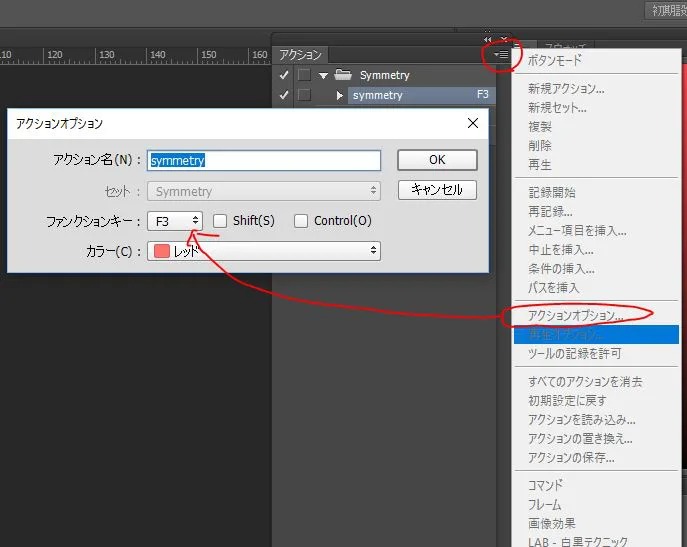Toggle dialog box for symmetry action
This screenshot has height=547, width=687.
pyautogui.click(x=304, y=95)
